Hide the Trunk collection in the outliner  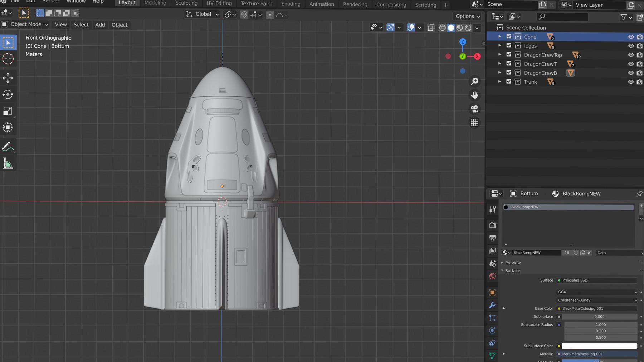pos(631,82)
